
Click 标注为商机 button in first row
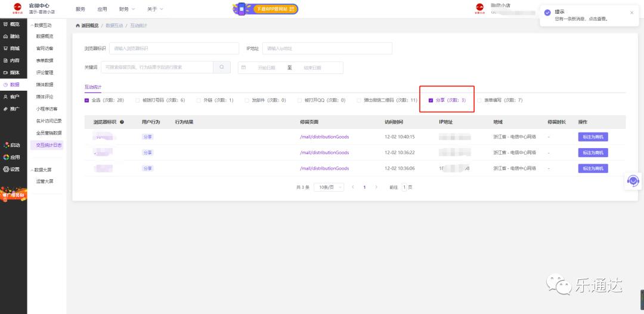pyautogui.click(x=593, y=137)
